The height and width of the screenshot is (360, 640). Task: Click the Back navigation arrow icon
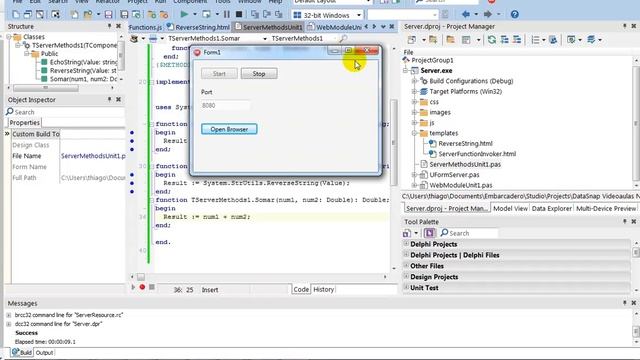click(465, 14)
